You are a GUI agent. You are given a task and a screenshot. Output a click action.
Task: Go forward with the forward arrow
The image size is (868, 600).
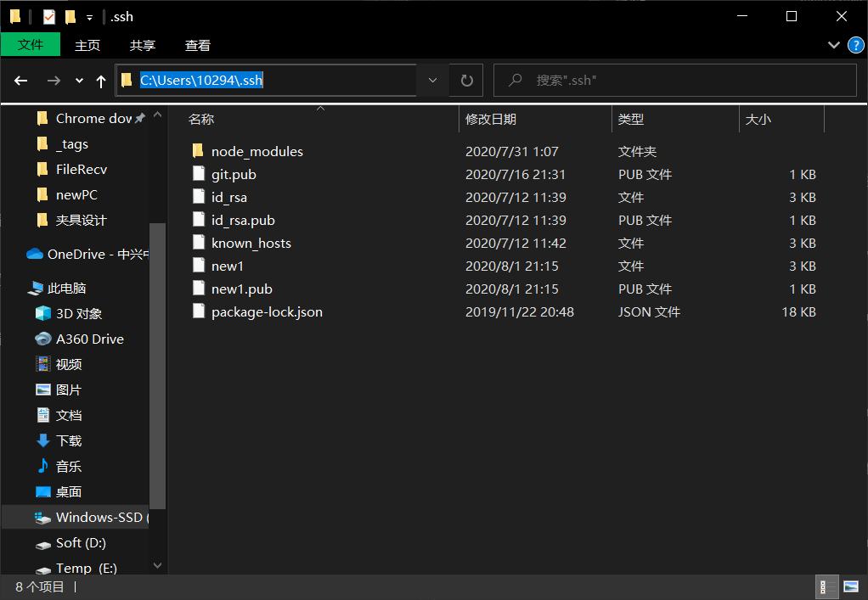(x=54, y=81)
